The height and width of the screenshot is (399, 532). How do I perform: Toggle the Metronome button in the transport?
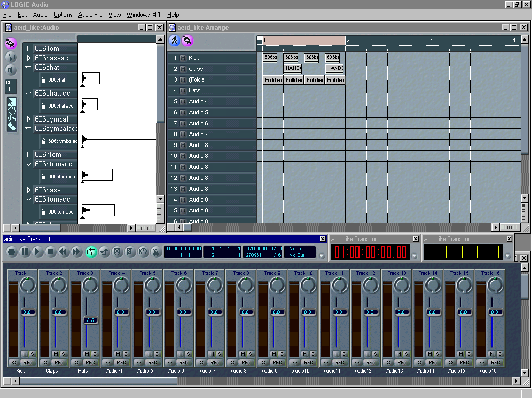(x=156, y=252)
